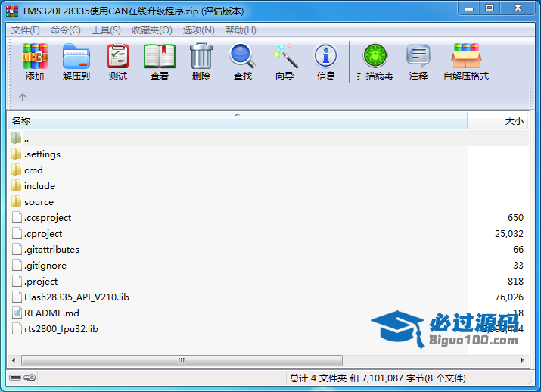Minimize the WinRAR window
541x392 pixels.
click(x=469, y=8)
